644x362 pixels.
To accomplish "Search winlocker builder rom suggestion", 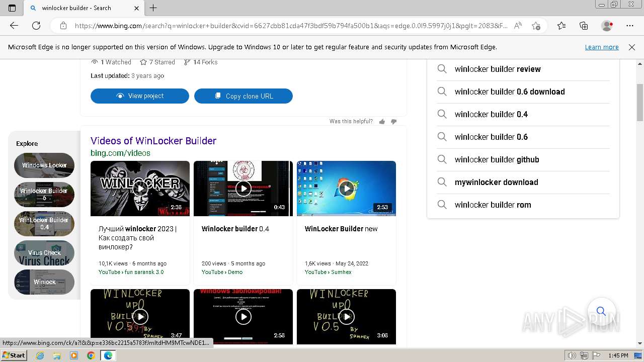I will [x=523, y=205].
